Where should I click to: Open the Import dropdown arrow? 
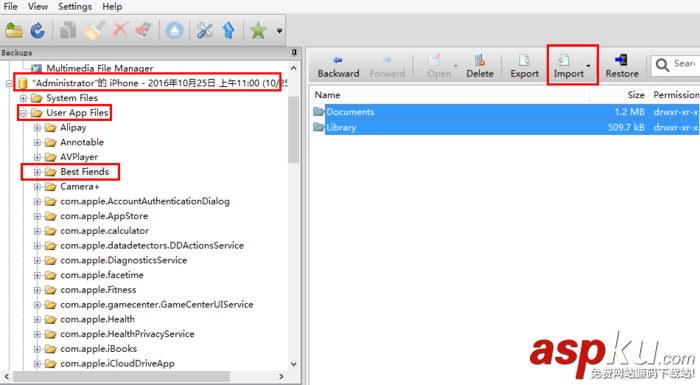point(588,66)
